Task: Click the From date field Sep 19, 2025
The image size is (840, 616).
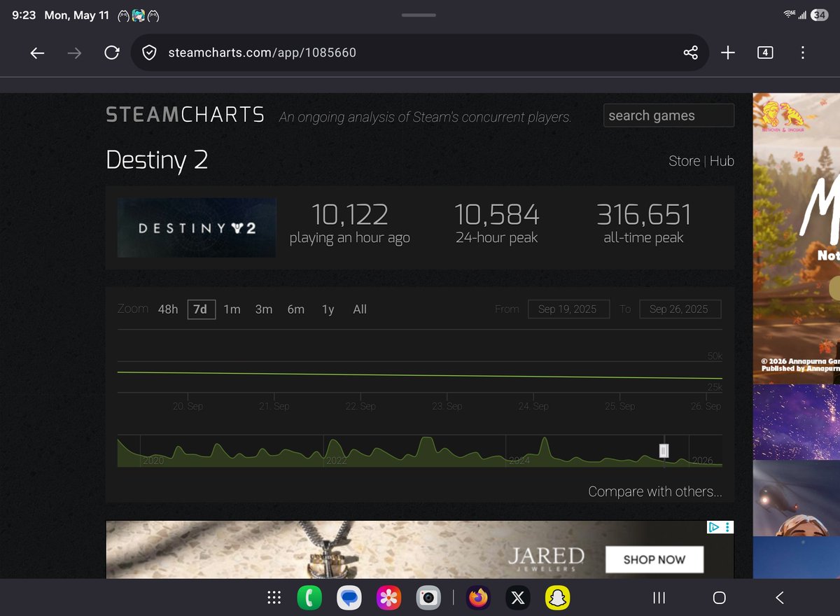Action: coord(568,309)
